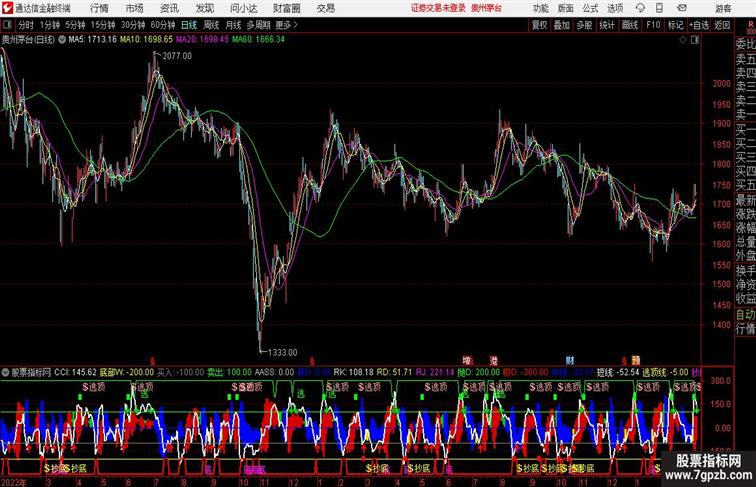Select the 日线 daily period tab
The height and width of the screenshot is (487, 756).
pyautogui.click(x=189, y=25)
